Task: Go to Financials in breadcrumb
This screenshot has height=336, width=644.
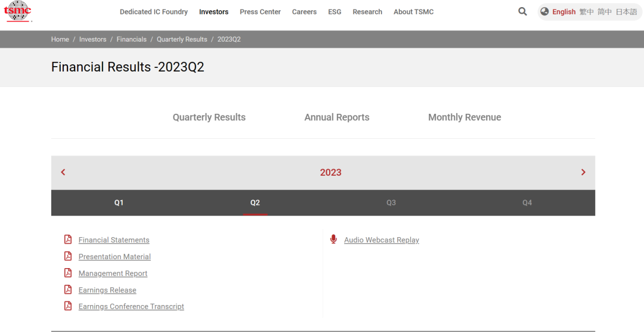Action: [x=131, y=39]
